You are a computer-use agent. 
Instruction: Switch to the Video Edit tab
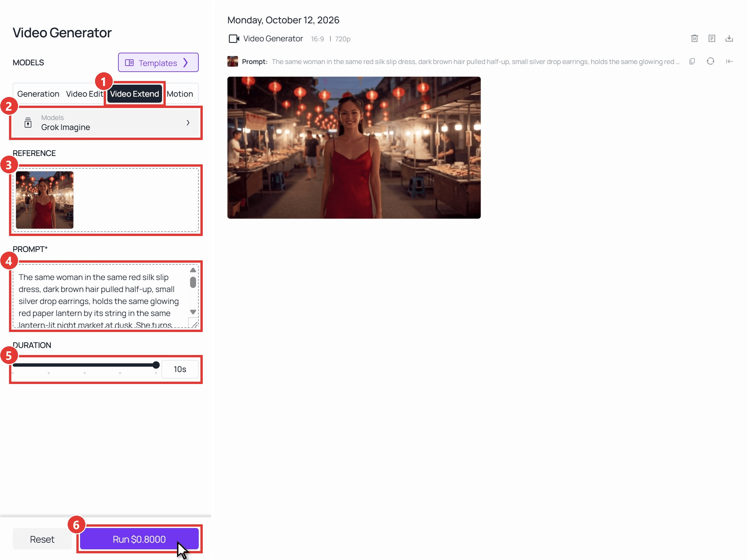[84, 94]
